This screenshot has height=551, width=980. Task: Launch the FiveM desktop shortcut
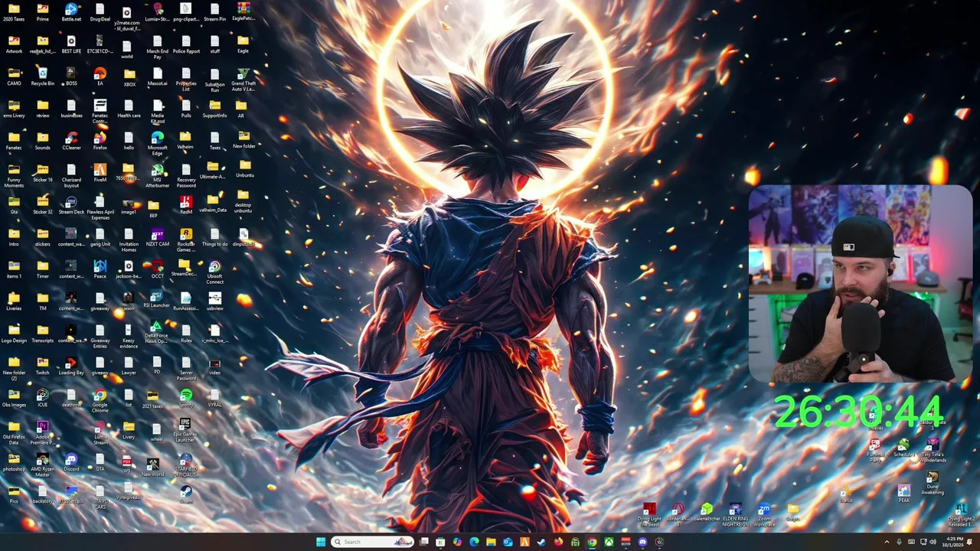[x=100, y=172]
